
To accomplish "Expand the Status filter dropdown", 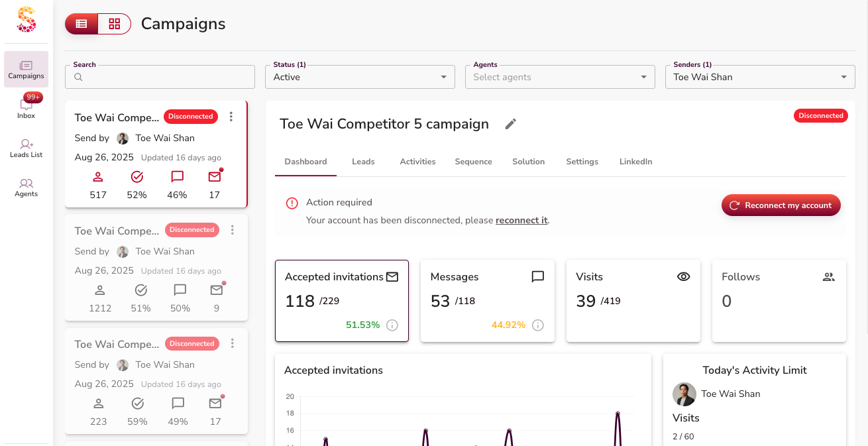I will 360,77.
